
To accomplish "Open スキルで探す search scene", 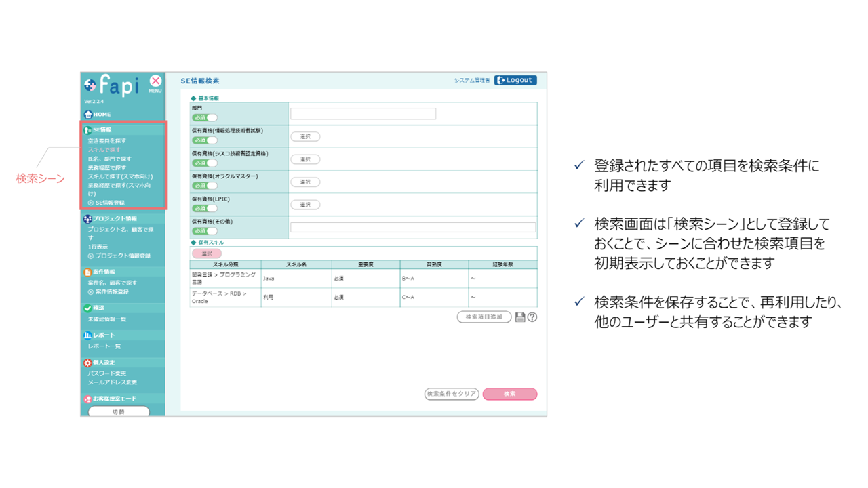I will (x=104, y=150).
